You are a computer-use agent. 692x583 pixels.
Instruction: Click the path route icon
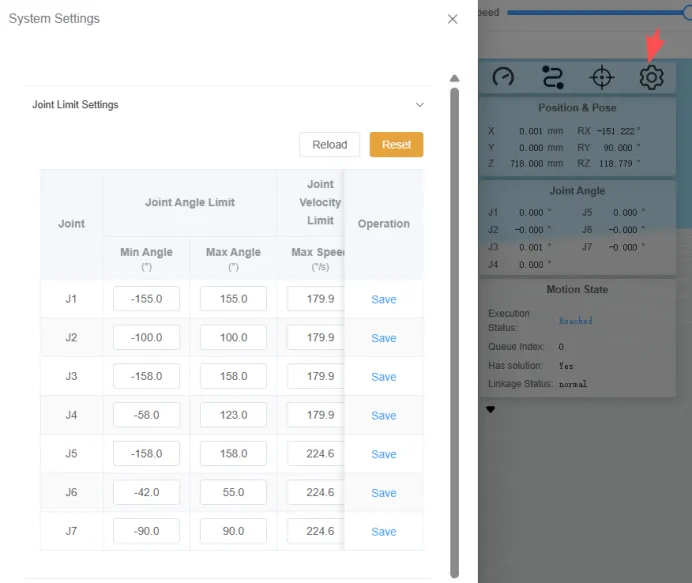click(x=552, y=77)
